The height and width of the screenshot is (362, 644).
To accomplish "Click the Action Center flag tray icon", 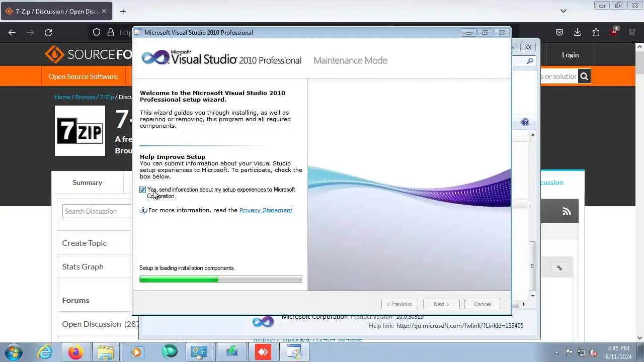I will coord(569,352).
